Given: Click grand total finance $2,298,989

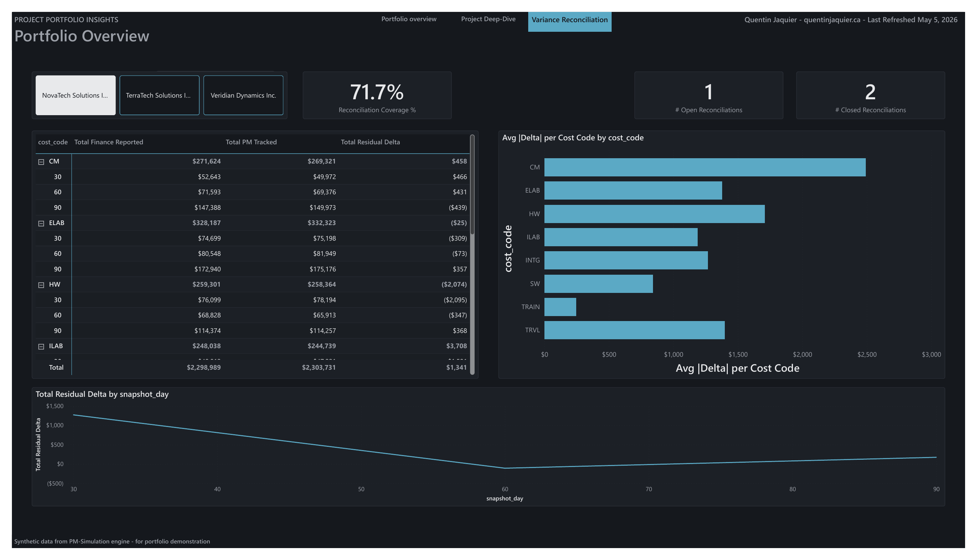Looking at the screenshot, I should click(204, 367).
